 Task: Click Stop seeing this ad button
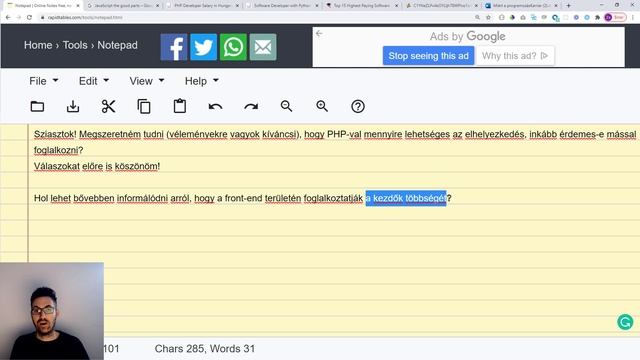point(429,56)
